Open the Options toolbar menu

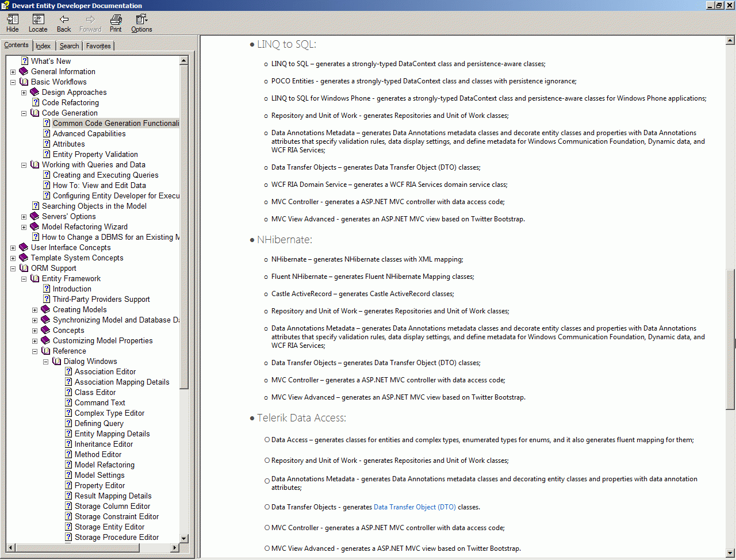click(x=141, y=24)
